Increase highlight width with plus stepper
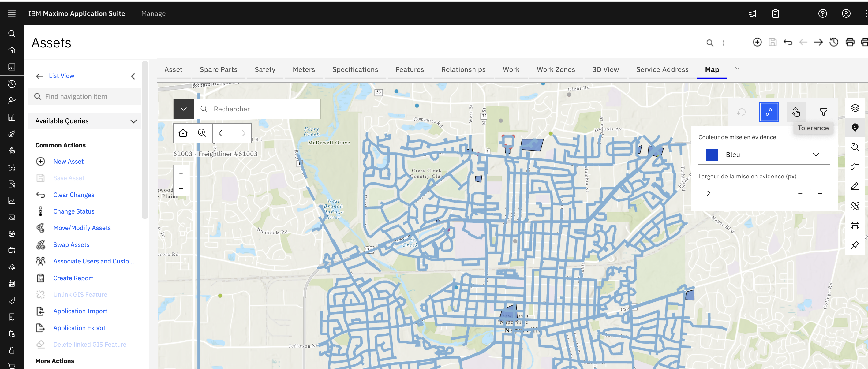This screenshot has height=369, width=868. click(819, 193)
